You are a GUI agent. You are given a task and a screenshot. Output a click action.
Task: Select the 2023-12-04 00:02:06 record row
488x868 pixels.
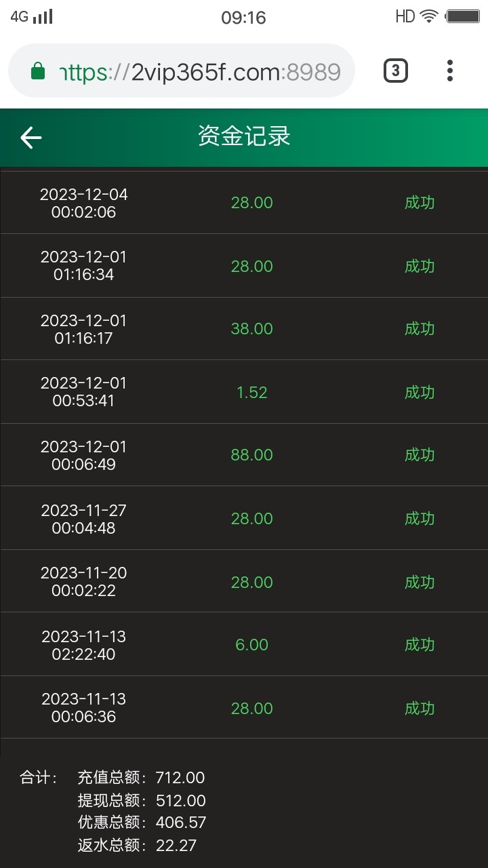pos(83,203)
